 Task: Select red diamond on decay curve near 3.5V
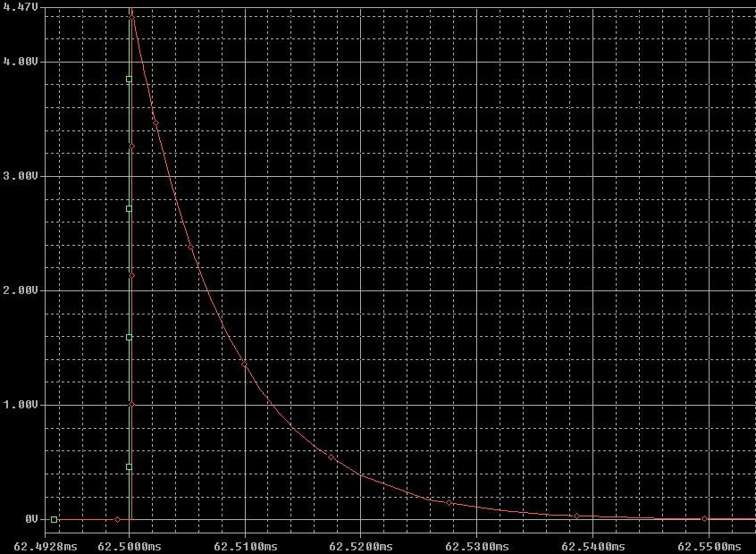click(x=155, y=123)
